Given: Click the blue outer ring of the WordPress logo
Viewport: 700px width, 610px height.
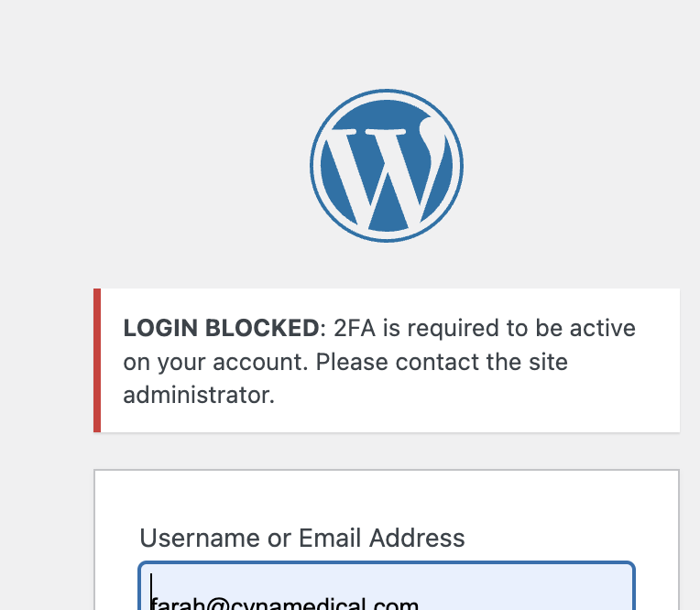Looking at the screenshot, I should click(314, 166).
